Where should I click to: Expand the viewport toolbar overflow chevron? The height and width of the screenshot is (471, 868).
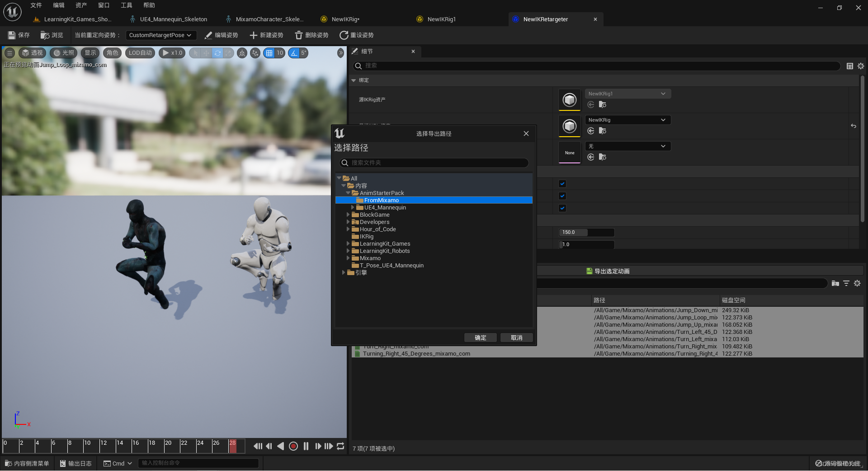340,53
